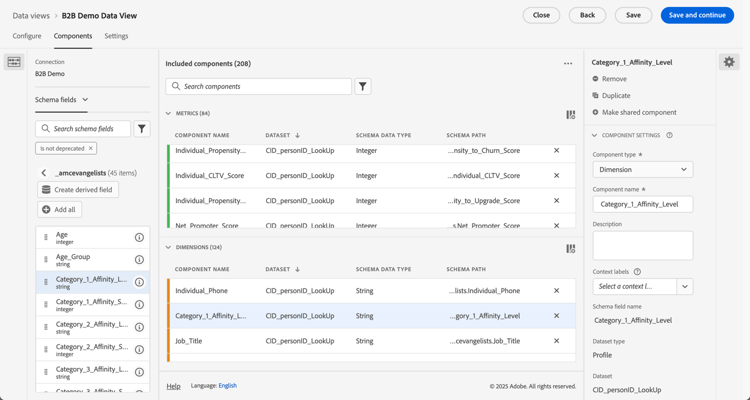Image resolution: width=750 pixels, height=400 pixels.
Task: Click Save and continue button
Action: [x=697, y=15]
